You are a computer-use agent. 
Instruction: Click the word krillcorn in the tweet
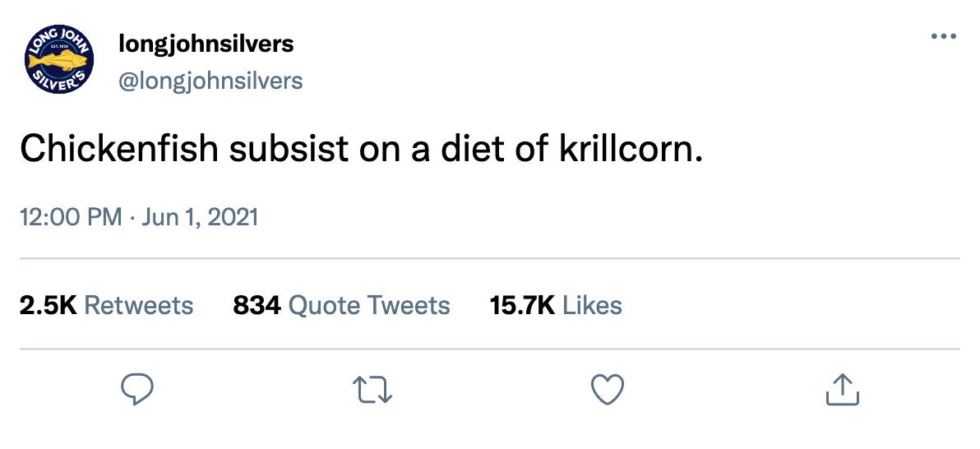[630, 150]
